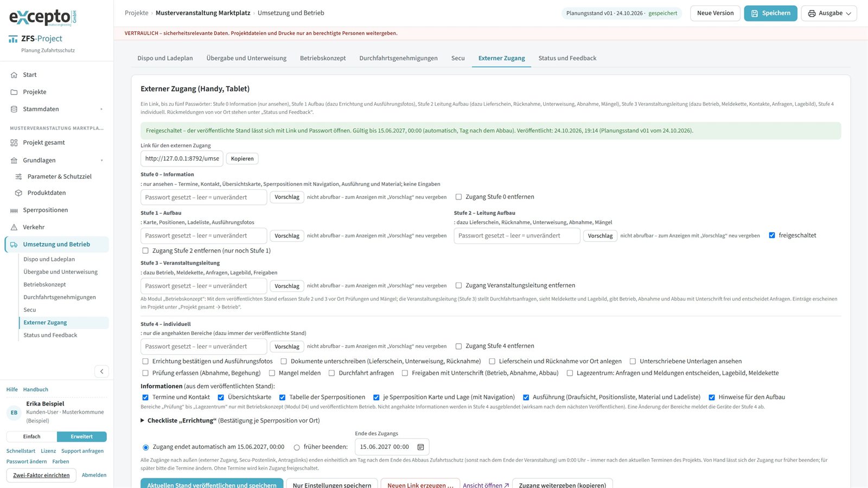Open the Secu tab
This screenshot has width=868, height=488.
pyautogui.click(x=458, y=58)
